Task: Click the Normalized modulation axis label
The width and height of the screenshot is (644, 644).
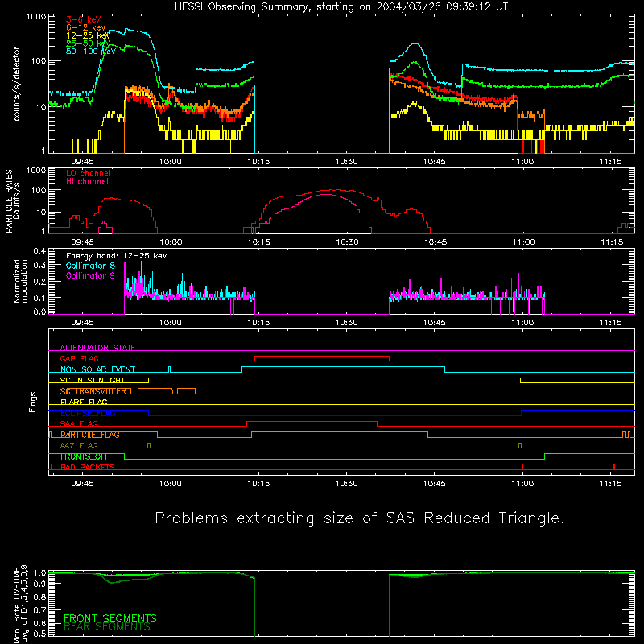Action: pyautogui.click(x=21, y=281)
